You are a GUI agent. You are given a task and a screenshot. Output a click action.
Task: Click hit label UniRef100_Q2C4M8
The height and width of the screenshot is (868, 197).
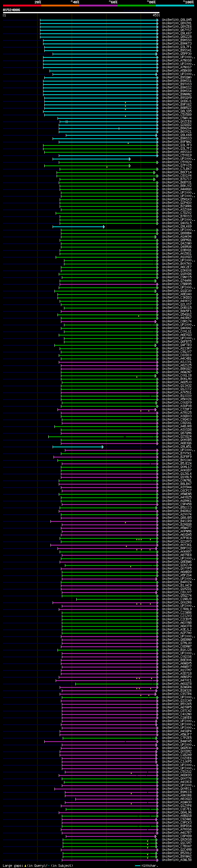[177, 850]
